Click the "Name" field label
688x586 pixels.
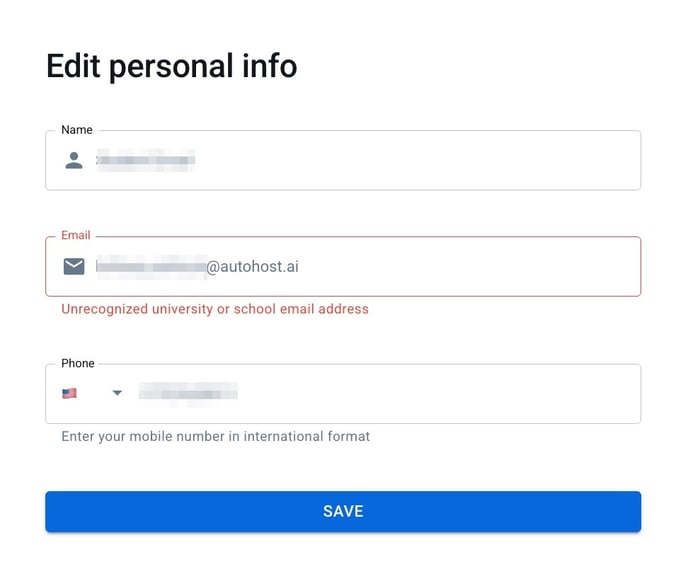pos(77,130)
